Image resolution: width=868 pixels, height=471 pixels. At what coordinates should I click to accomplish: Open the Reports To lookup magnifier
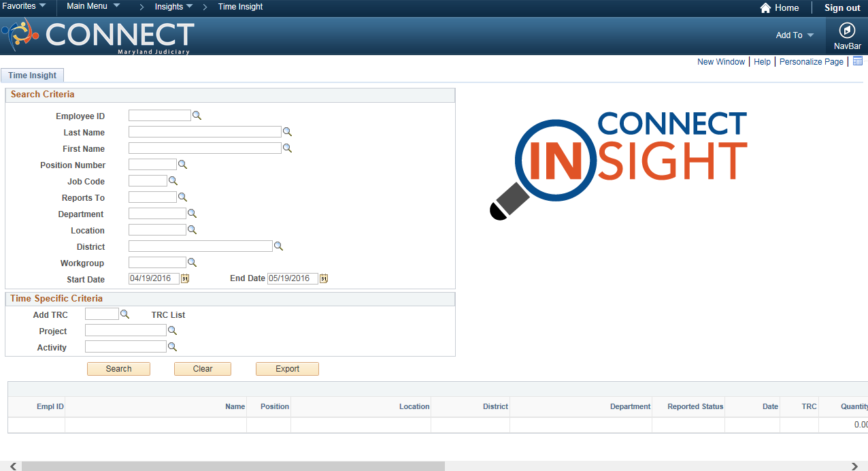tap(182, 197)
